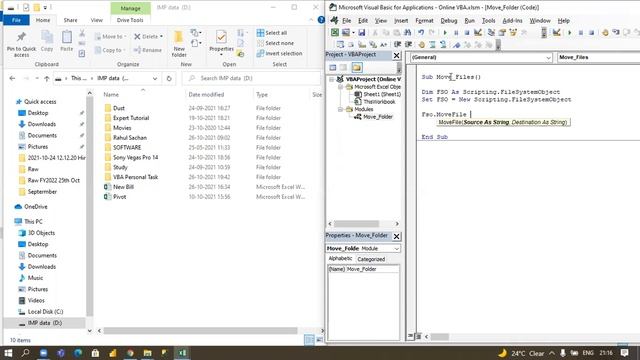The width and height of the screenshot is (640, 360).
Task: Switch to Procedure View at code window bottom
Action: (x=411, y=336)
